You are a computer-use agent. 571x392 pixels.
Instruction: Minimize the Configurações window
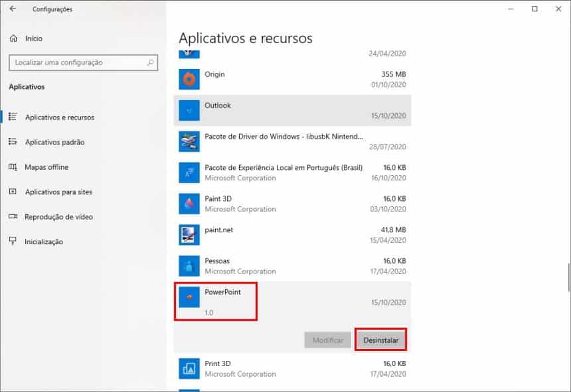tap(511, 9)
